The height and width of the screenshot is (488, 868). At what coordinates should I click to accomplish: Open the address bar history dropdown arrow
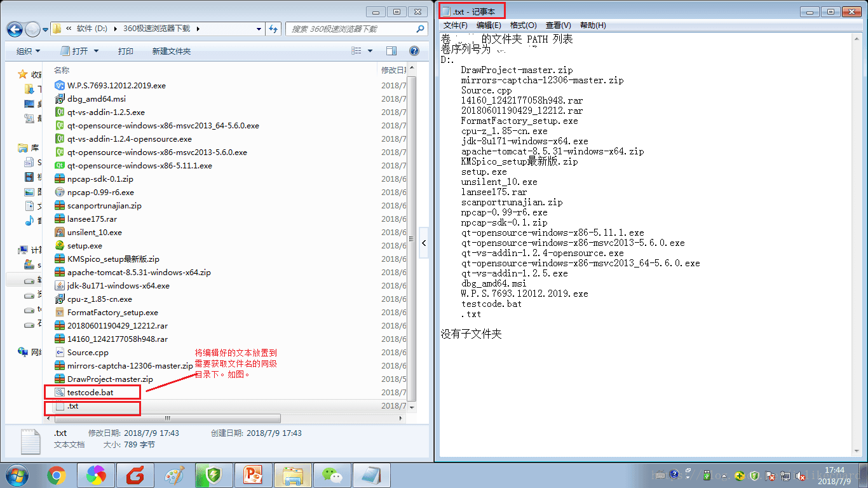[x=259, y=29]
